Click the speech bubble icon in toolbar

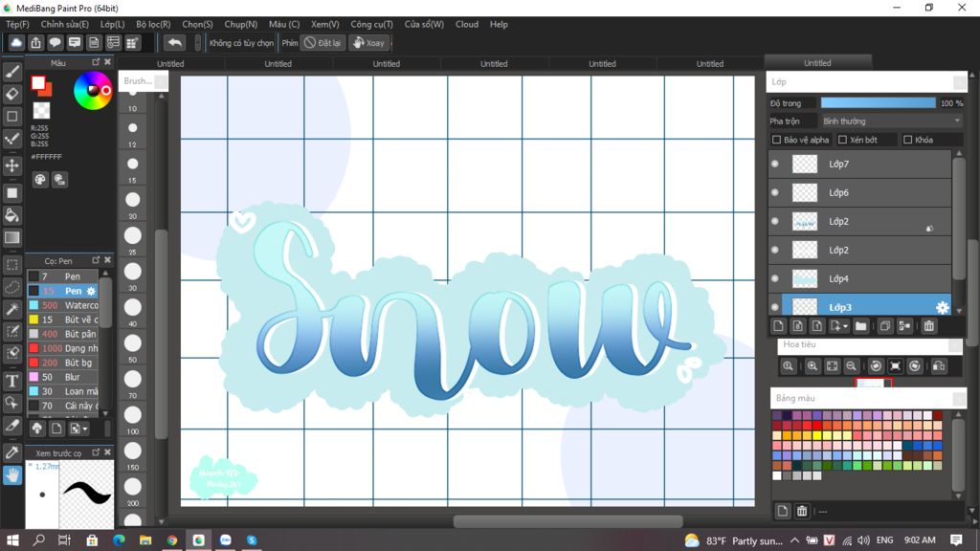click(55, 42)
